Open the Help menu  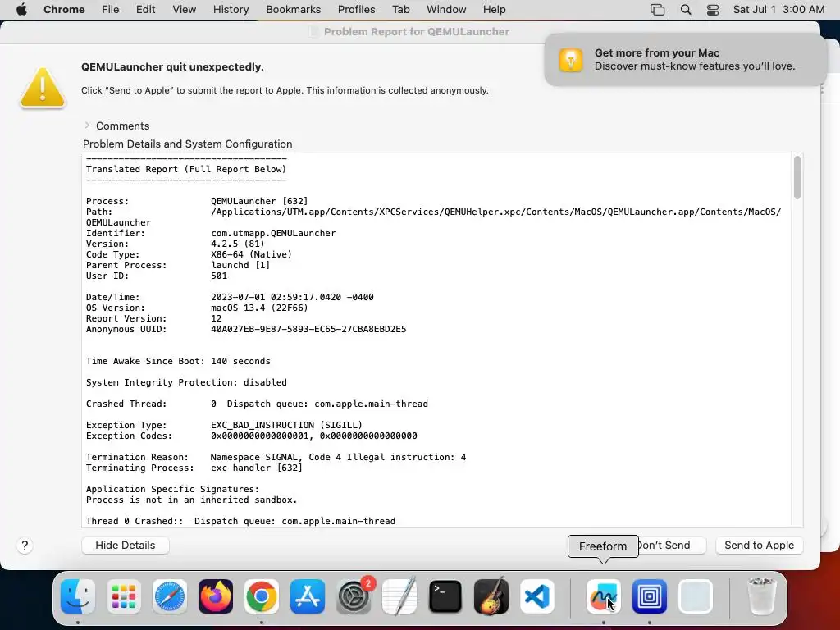pyautogui.click(x=494, y=10)
